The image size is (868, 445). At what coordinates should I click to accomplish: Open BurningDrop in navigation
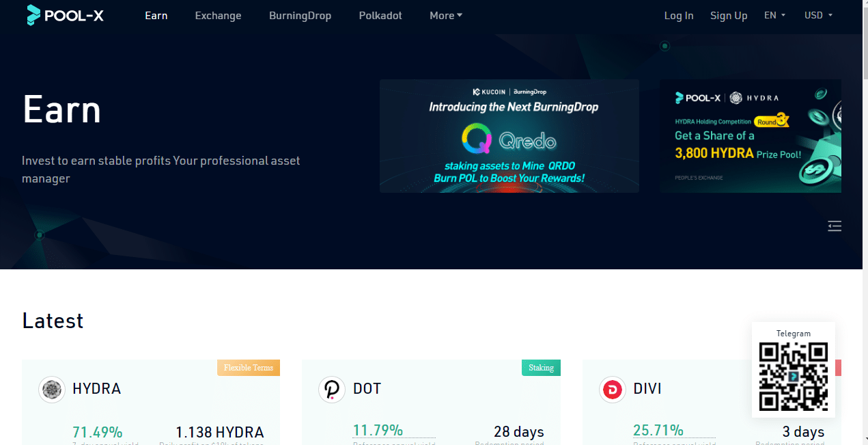tap(300, 15)
